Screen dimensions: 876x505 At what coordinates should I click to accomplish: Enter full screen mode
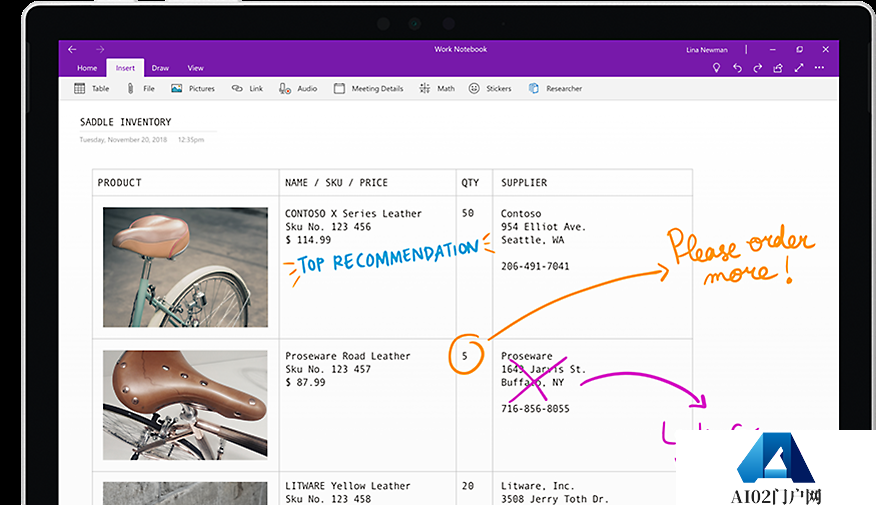click(799, 68)
